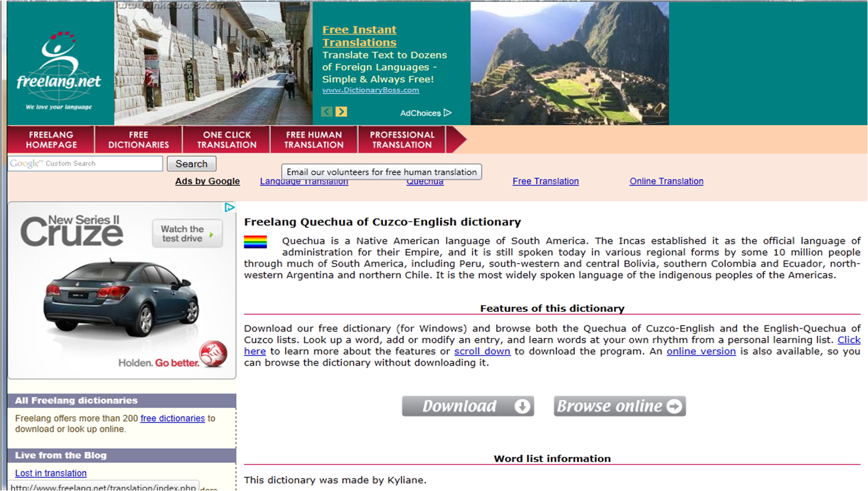
Task: Click the next ad yellow arrow
Action: [x=341, y=112]
